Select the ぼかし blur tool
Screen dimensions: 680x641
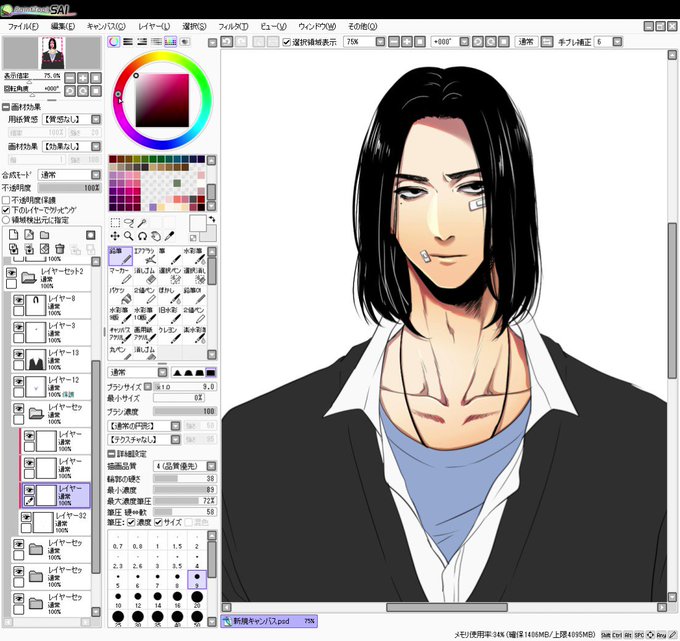pyautogui.click(x=170, y=295)
